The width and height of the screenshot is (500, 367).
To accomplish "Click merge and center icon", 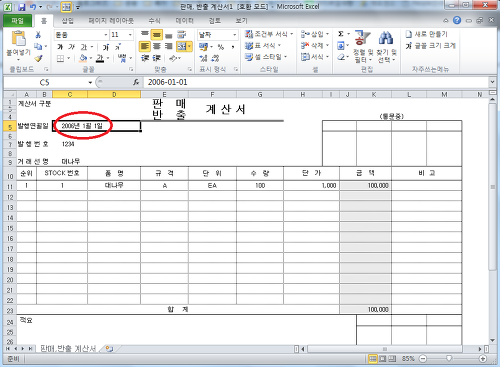I will pyautogui.click(x=182, y=46).
